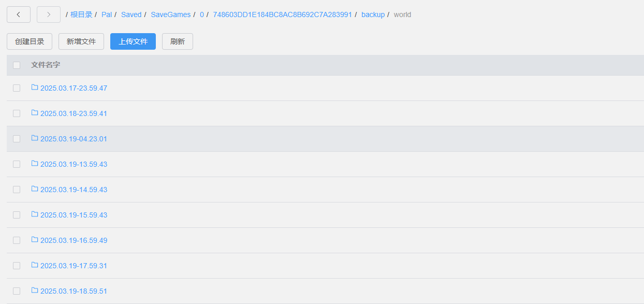Click folder icon of 2025.03.17-23.59.47
This screenshot has width=644, height=304.
point(35,88)
